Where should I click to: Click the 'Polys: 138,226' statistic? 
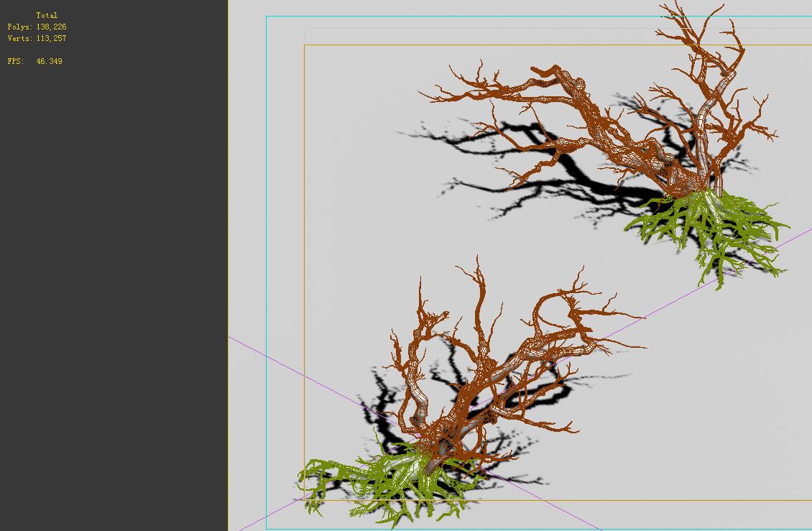(37, 27)
